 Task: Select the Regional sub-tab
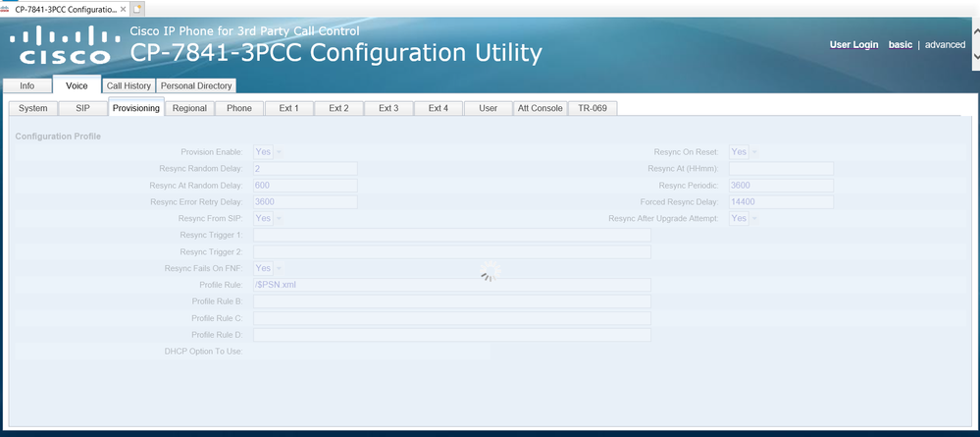[189, 108]
